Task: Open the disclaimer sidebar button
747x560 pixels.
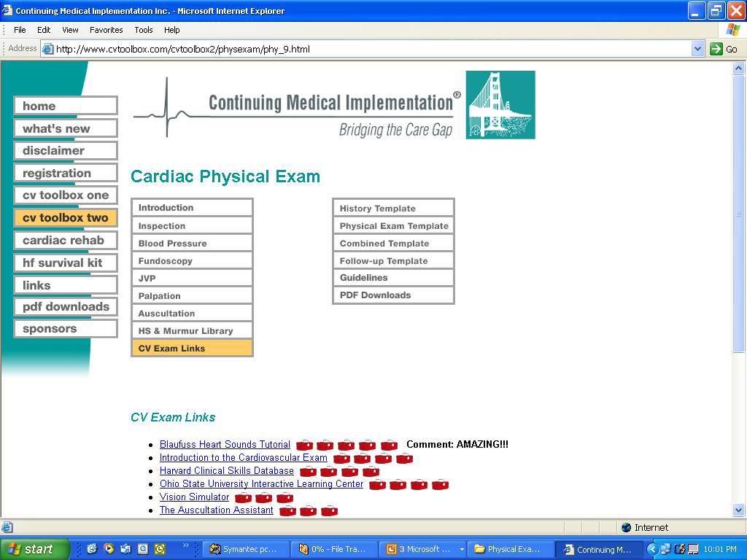Action: coord(65,150)
